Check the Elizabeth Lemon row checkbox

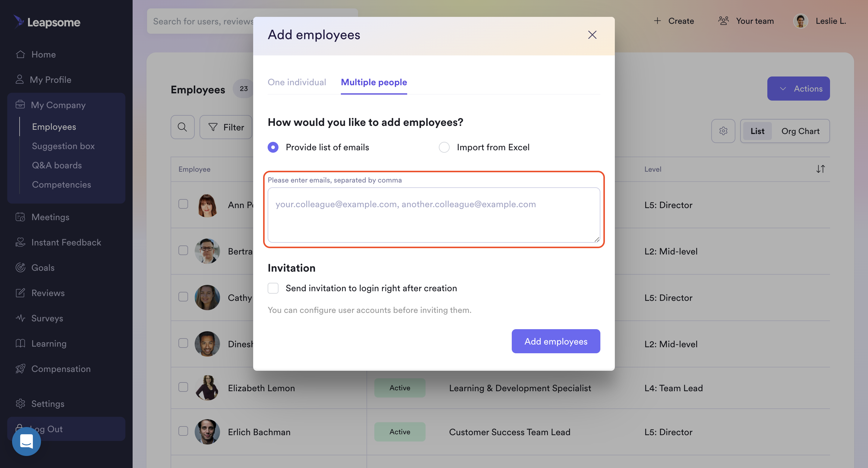183,387
